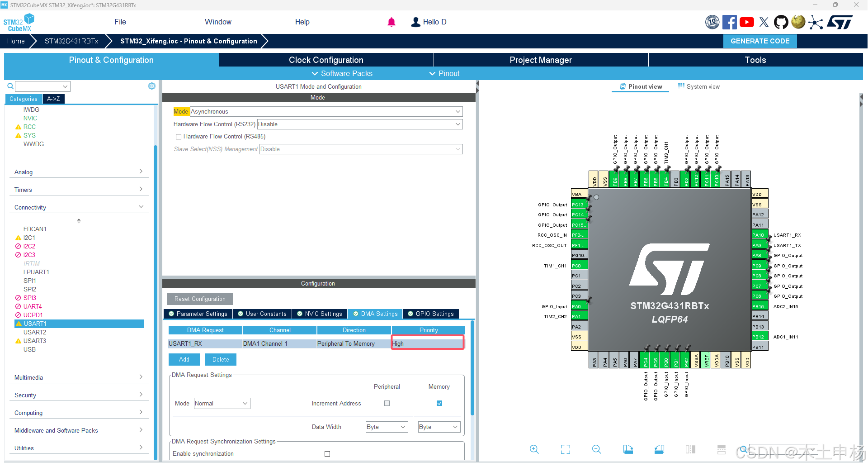Expand the Multimedia category
The height and width of the screenshot is (467, 868).
click(79, 377)
